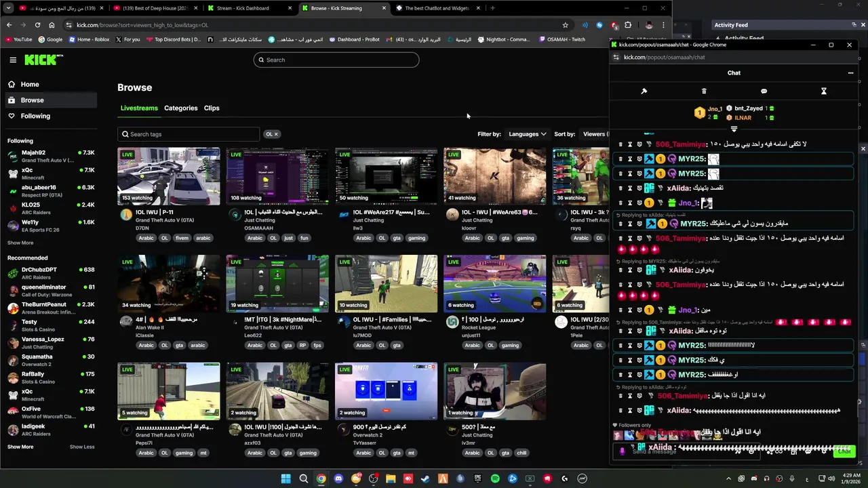Show hidden system tray icons
Viewport: 868px width, 488px height.
pyautogui.click(x=728, y=479)
